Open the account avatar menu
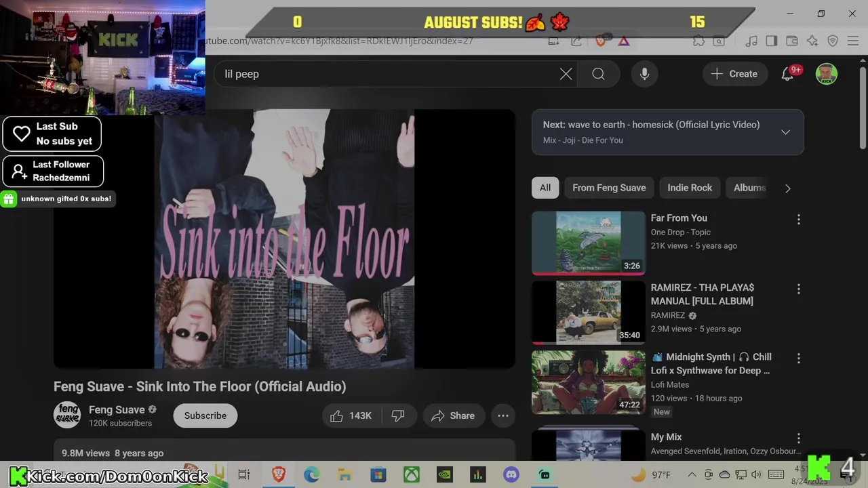Image resolution: width=868 pixels, height=488 pixels. (x=826, y=74)
